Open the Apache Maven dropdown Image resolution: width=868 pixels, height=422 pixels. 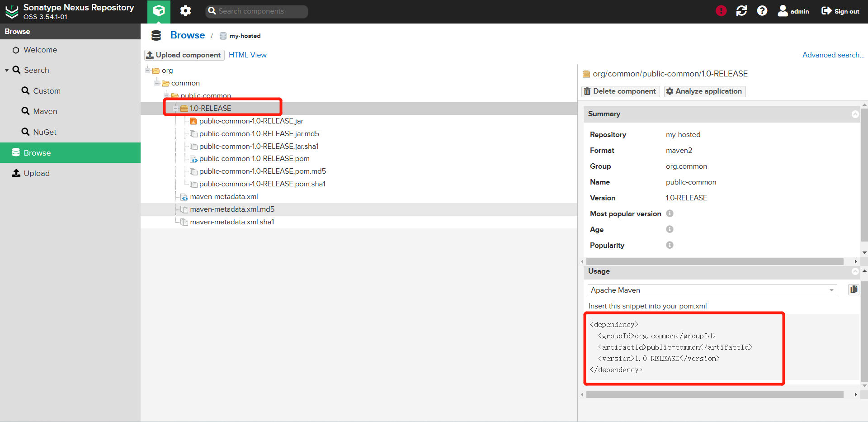click(712, 290)
